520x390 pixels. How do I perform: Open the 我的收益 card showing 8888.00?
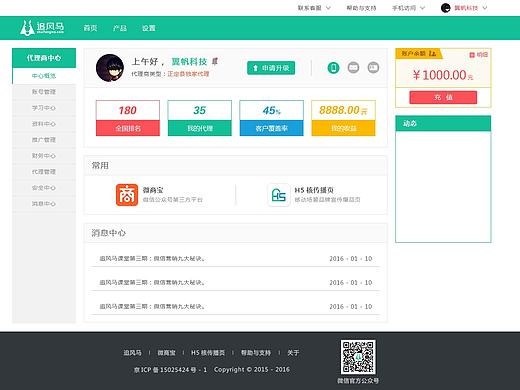343,118
